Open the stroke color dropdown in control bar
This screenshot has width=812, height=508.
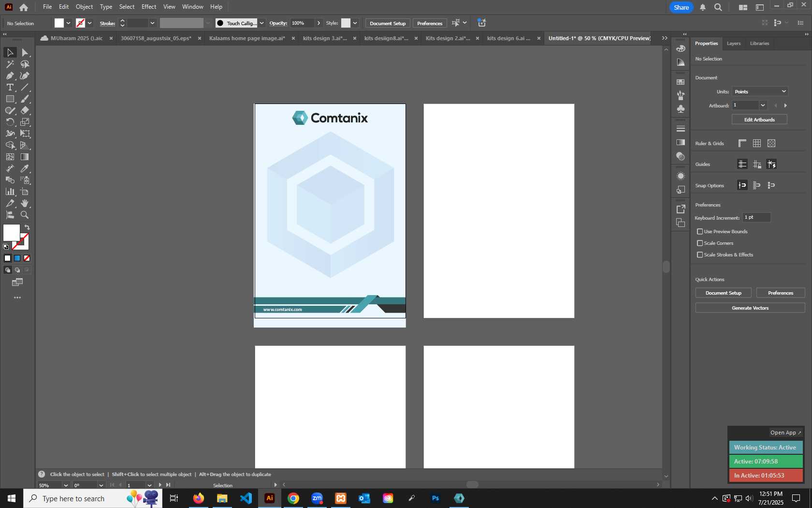pyautogui.click(x=89, y=23)
